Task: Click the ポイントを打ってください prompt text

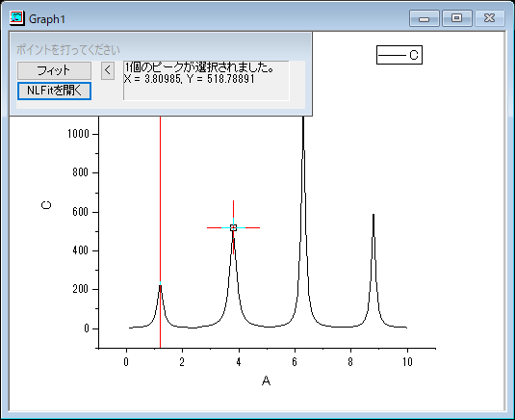Action: coord(68,50)
